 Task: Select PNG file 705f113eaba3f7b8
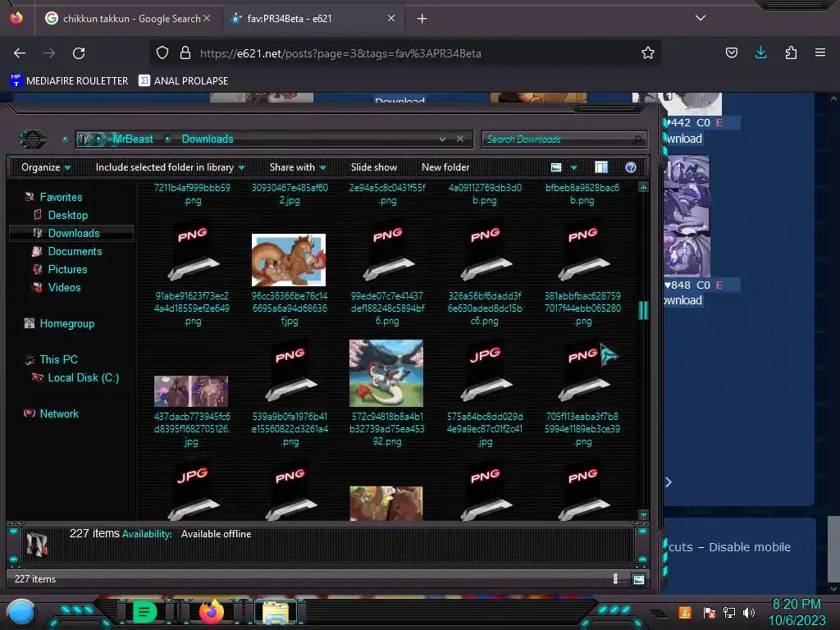coord(582,374)
